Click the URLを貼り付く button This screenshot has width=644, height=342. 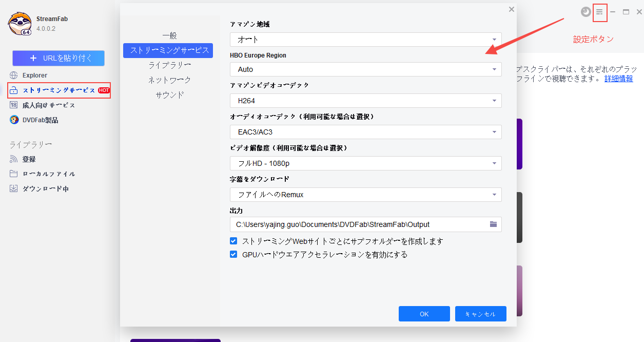click(x=58, y=58)
